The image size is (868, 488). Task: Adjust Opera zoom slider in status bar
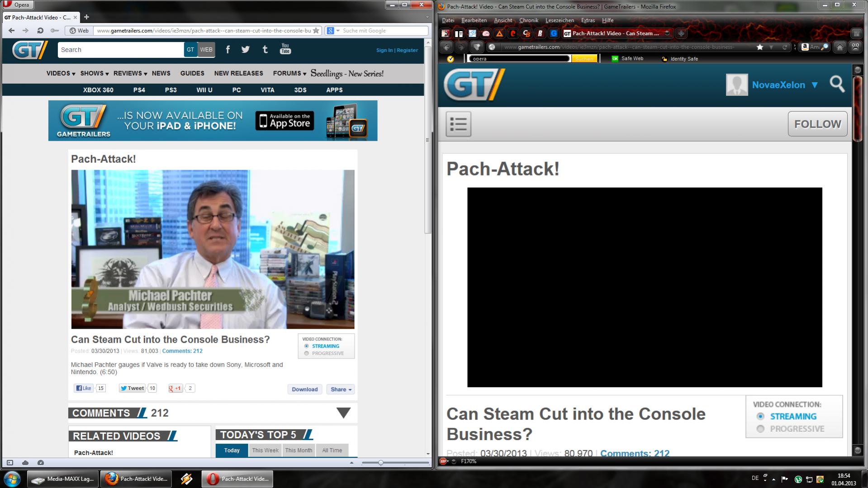pos(381,463)
